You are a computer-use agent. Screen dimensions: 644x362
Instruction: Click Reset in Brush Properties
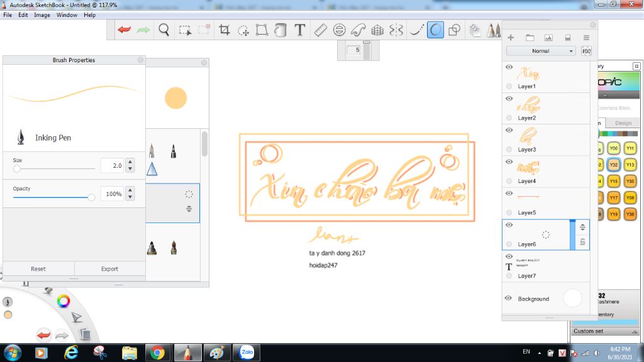pos(38,269)
